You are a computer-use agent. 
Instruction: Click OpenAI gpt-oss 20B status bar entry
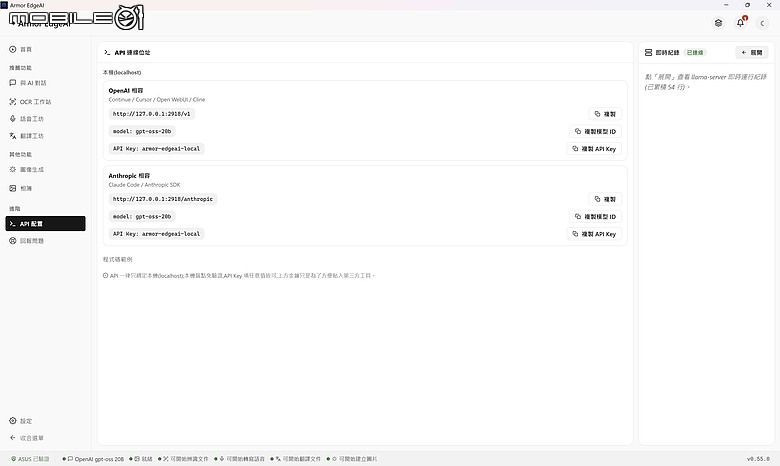pos(93,459)
